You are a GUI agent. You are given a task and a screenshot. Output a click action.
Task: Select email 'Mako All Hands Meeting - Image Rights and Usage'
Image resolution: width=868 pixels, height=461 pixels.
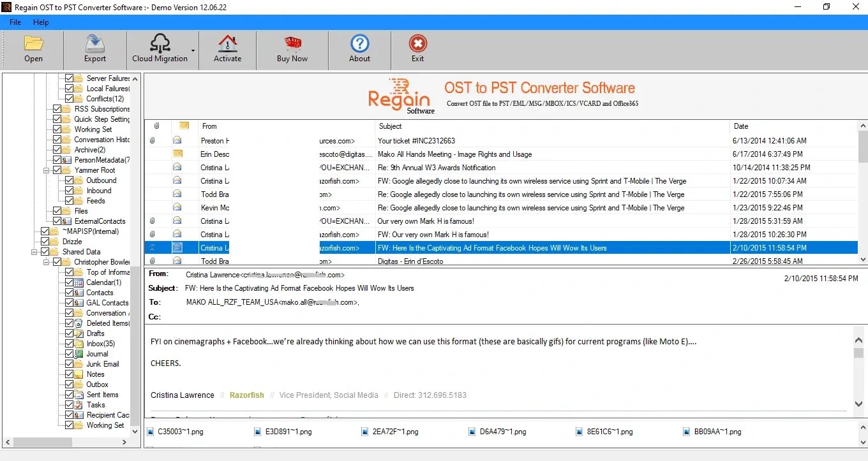click(x=454, y=154)
